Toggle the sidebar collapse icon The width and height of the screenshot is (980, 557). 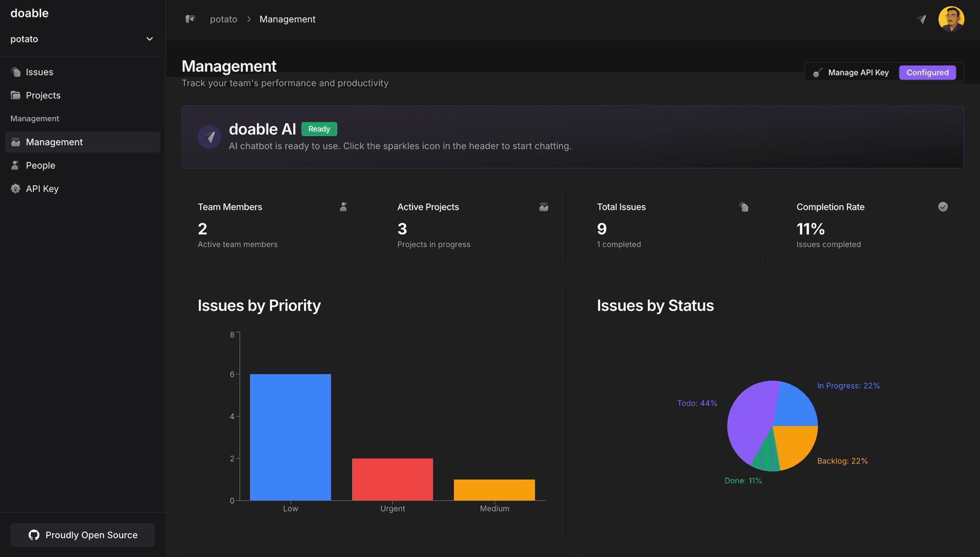[190, 19]
